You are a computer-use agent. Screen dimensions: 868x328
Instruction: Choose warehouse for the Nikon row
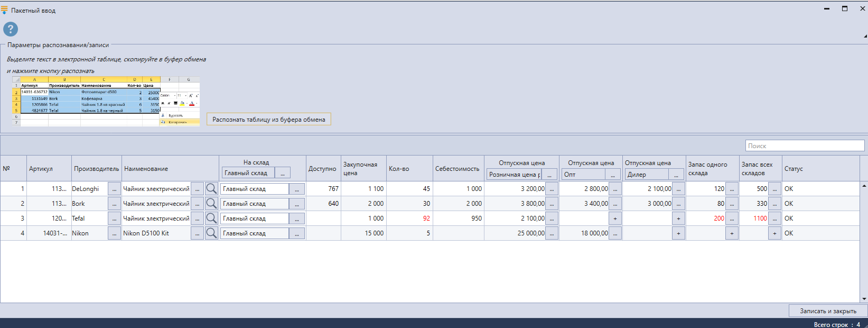click(x=297, y=233)
